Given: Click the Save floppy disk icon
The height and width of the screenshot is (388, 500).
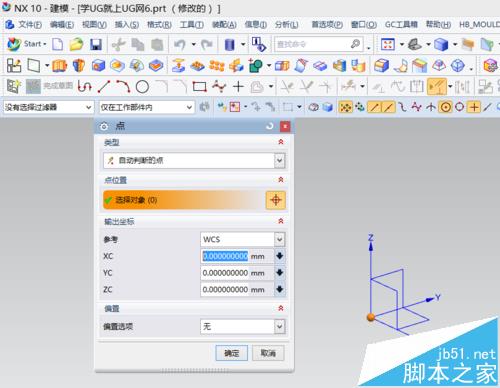Looking at the screenshot, I should pyautogui.click(x=96, y=44).
